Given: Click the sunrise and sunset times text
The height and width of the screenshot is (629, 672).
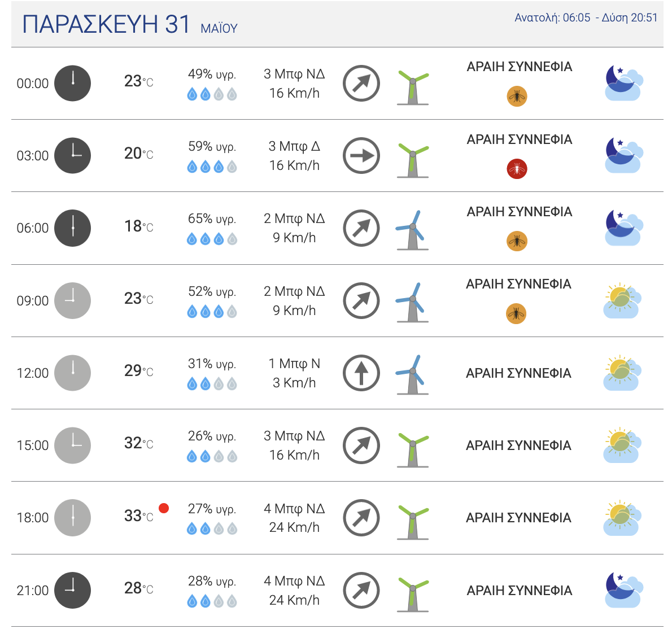Looking at the screenshot, I should pyautogui.click(x=586, y=18).
